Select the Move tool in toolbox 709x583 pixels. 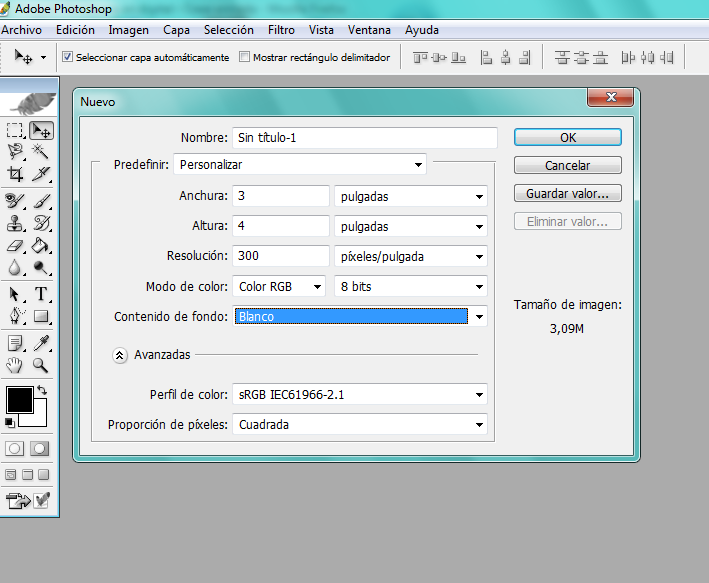click(x=41, y=130)
